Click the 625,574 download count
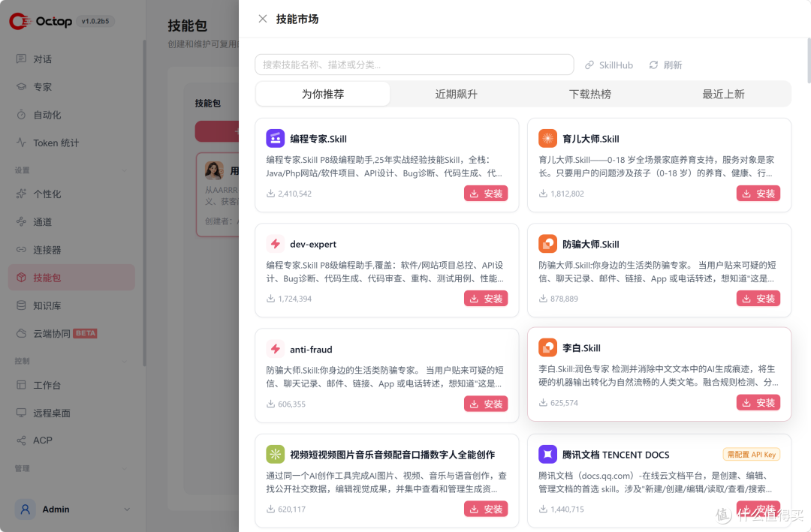Viewport: 811px width, 532px height. (x=559, y=403)
